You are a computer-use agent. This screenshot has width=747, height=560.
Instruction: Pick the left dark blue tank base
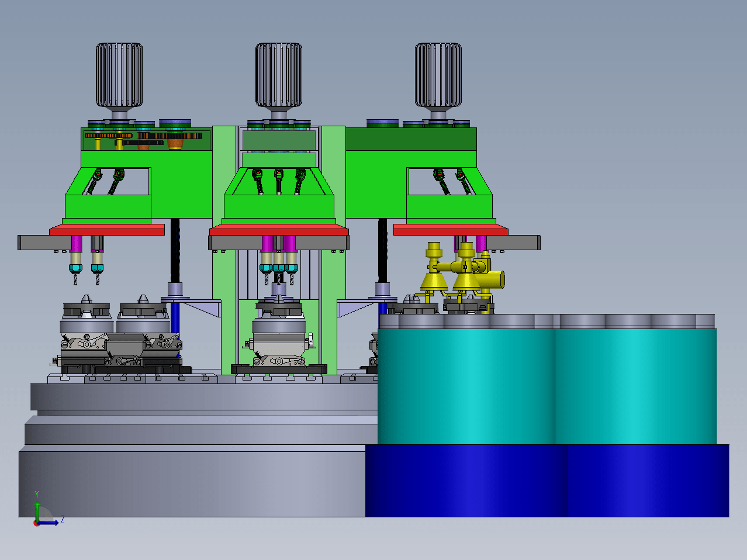tap(466, 481)
